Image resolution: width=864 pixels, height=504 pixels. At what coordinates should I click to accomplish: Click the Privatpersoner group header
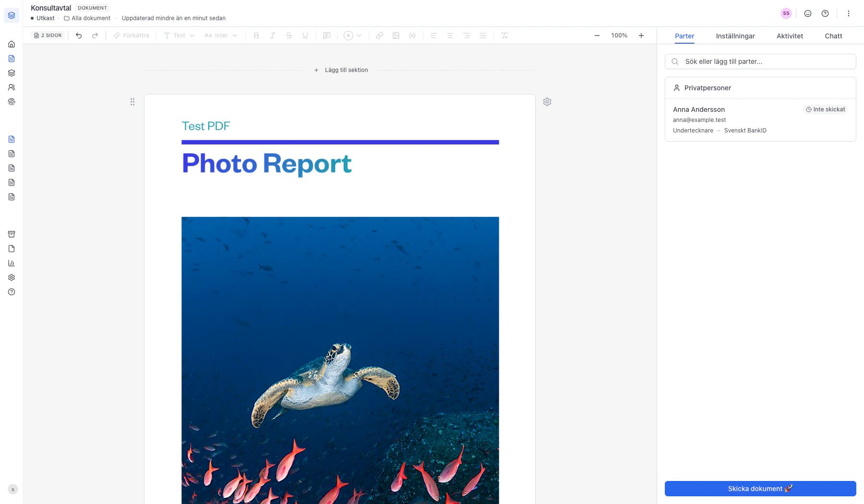[x=760, y=88]
